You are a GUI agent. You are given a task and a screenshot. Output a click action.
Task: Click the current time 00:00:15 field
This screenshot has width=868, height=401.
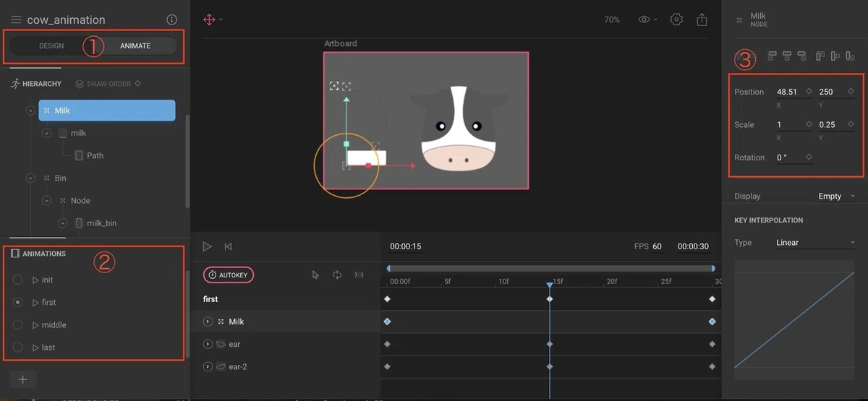(406, 246)
